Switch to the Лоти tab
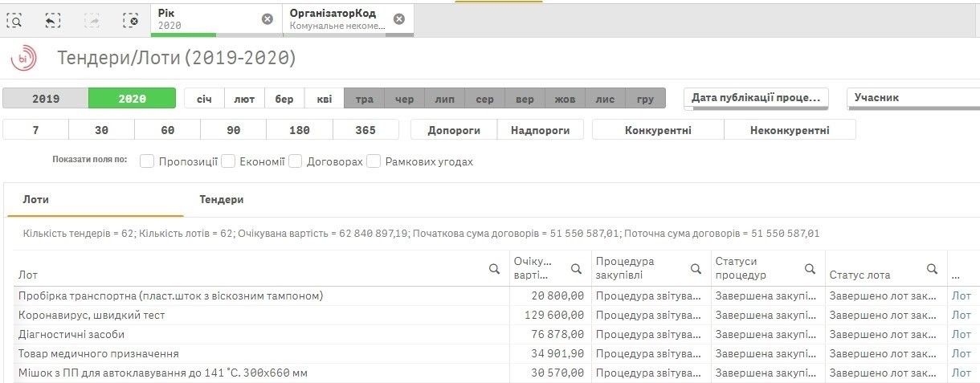 coord(95,199)
